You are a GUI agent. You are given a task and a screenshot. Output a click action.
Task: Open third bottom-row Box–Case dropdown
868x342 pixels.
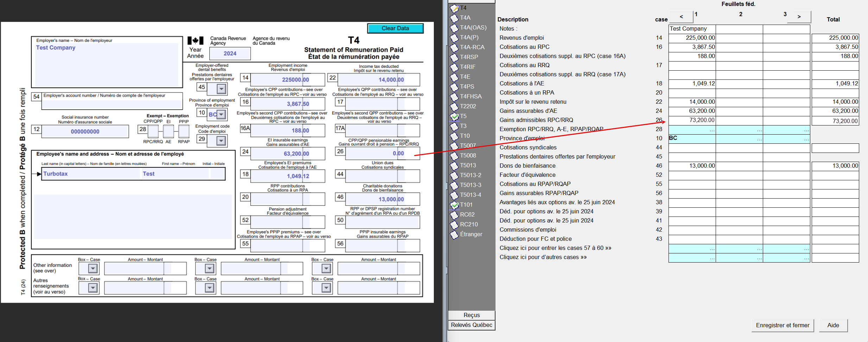(x=327, y=288)
